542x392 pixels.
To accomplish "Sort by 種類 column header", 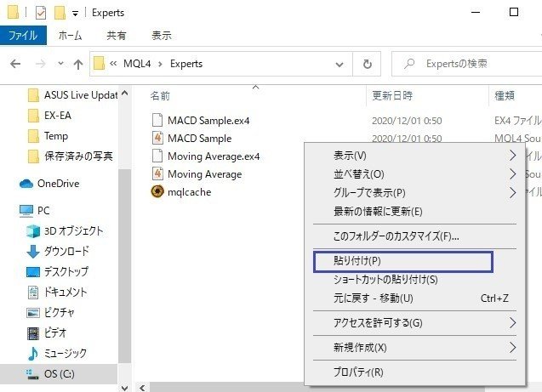I will click(x=505, y=96).
